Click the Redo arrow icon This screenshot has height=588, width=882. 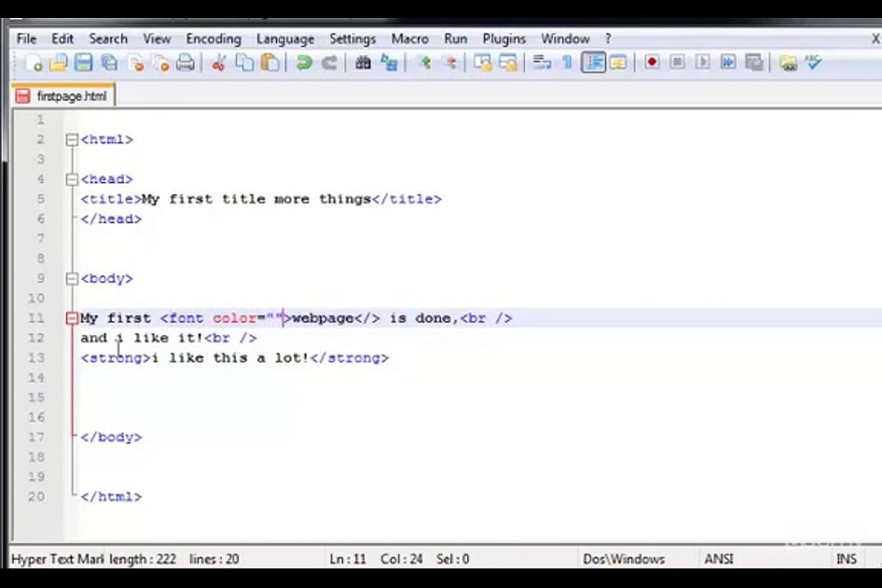coord(329,62)
